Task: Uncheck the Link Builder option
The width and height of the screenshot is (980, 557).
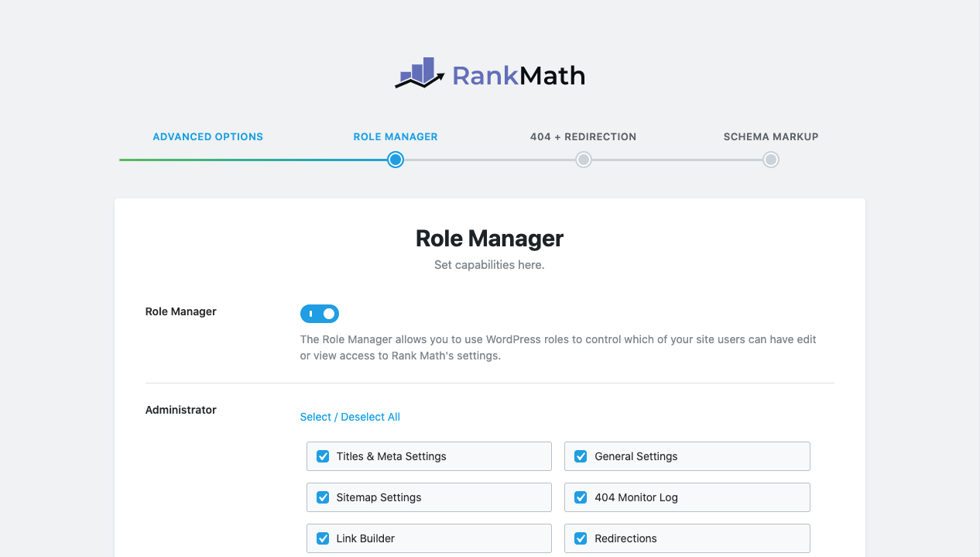Action: coord(323,538)
